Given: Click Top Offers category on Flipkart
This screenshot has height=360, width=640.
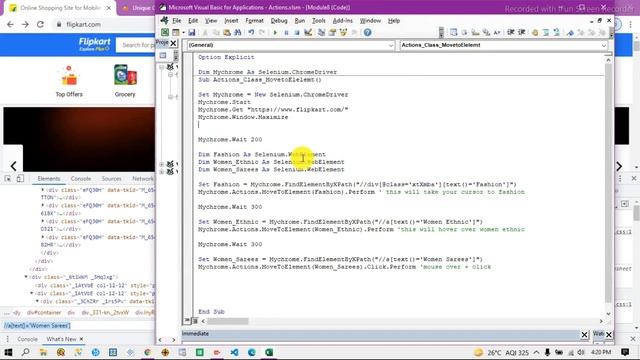Looking at the screenshot, I should click(69, 81).
